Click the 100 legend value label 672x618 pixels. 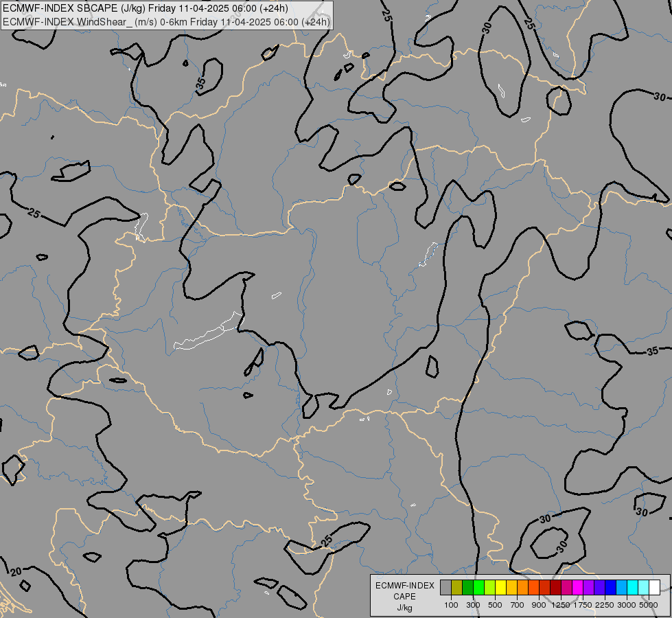click(x=451, y=605)
